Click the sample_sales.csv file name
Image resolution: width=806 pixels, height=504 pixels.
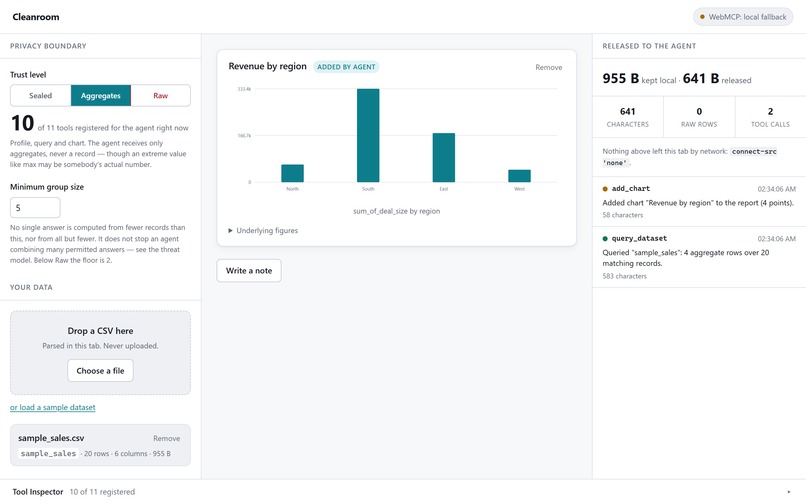pos(51,438)
